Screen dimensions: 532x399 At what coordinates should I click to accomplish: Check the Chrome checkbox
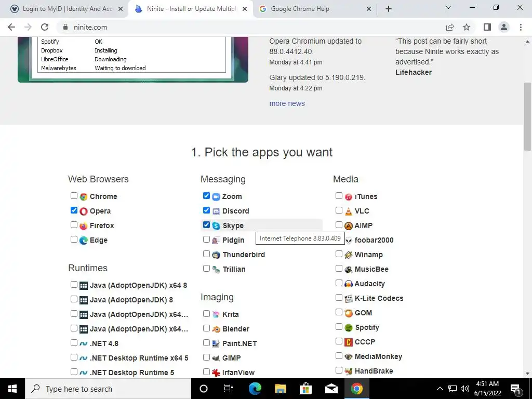tap(74, 196)
